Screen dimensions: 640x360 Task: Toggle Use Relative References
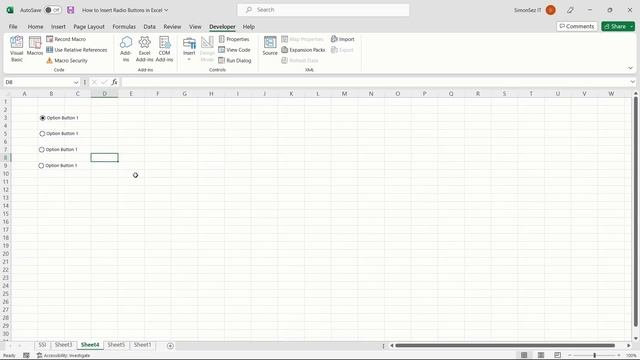point(76,50)
